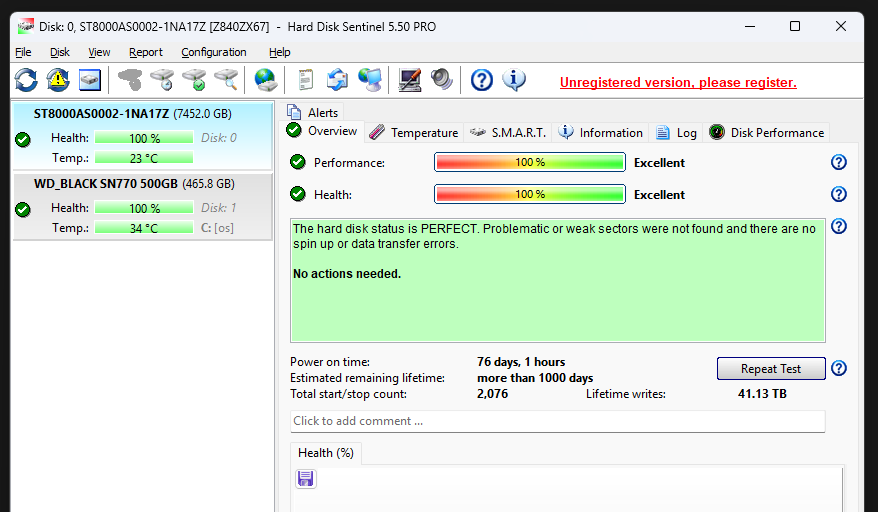The height and width of the screenshot is (512, 878).
Task: Open the report document toolbar icon
Action: (x=306, y=79)
